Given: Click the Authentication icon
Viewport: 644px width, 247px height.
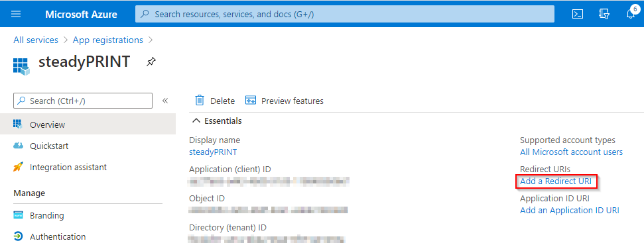Looking at the screenshot, I should [x=18, y=236].
